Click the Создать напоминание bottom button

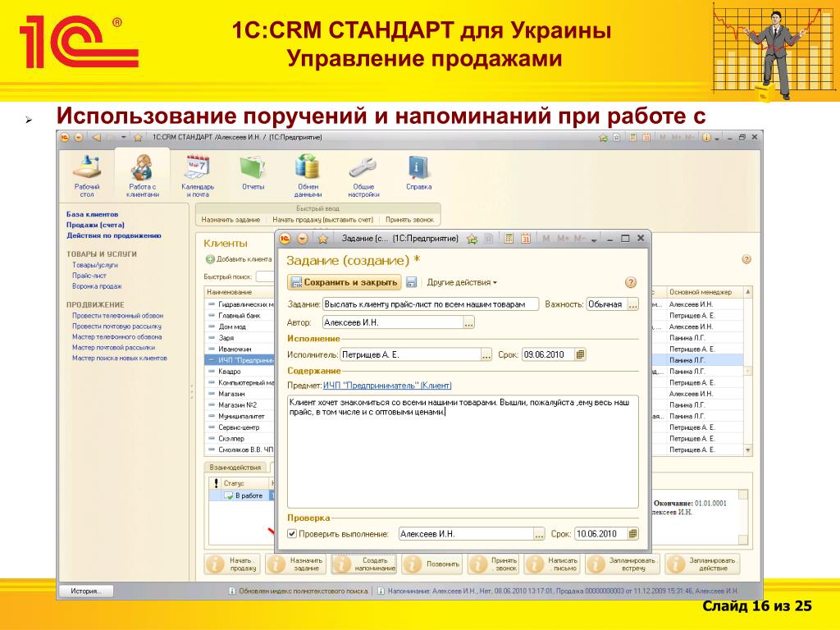coord(363,564)
